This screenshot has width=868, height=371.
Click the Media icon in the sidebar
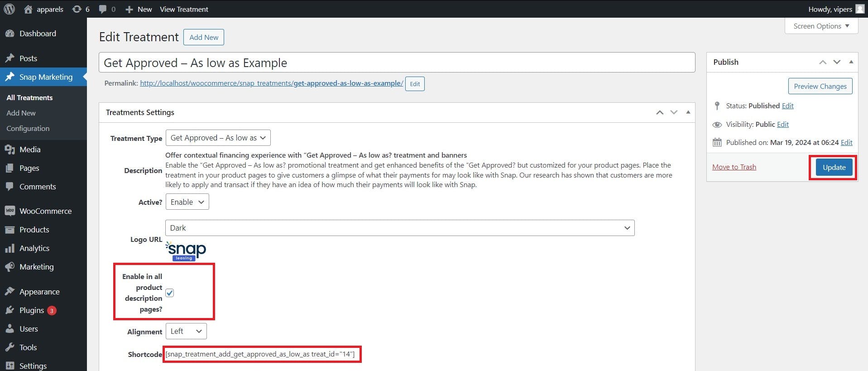coord(10,149)
